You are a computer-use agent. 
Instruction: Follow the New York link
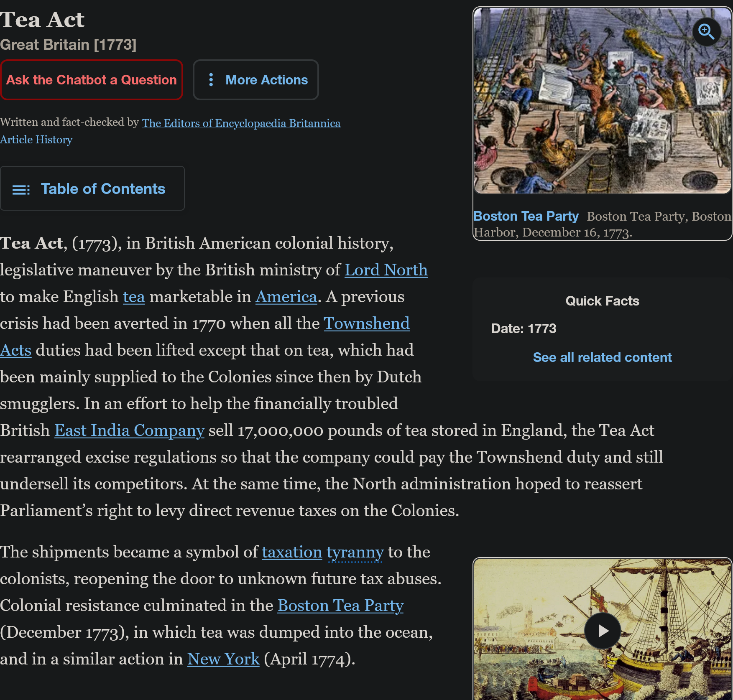click(223, 659)
